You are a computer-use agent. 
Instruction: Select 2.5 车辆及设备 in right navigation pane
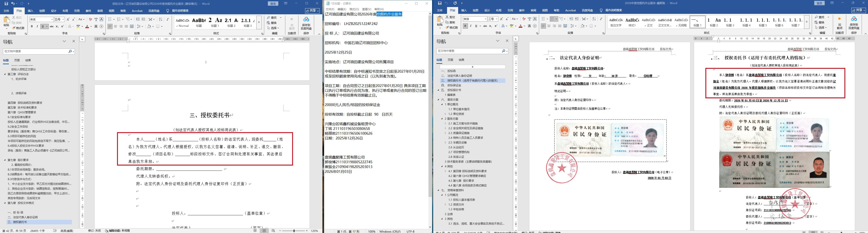coord(457,143)
